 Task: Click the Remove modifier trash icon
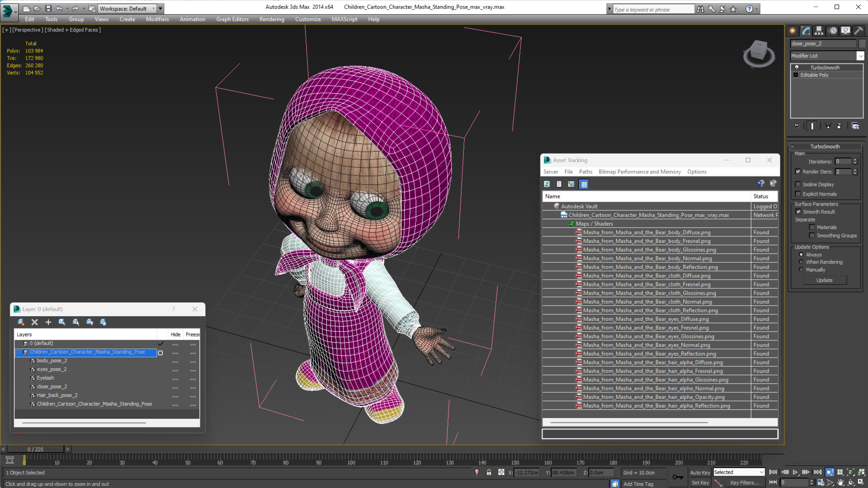pos(839,126)
